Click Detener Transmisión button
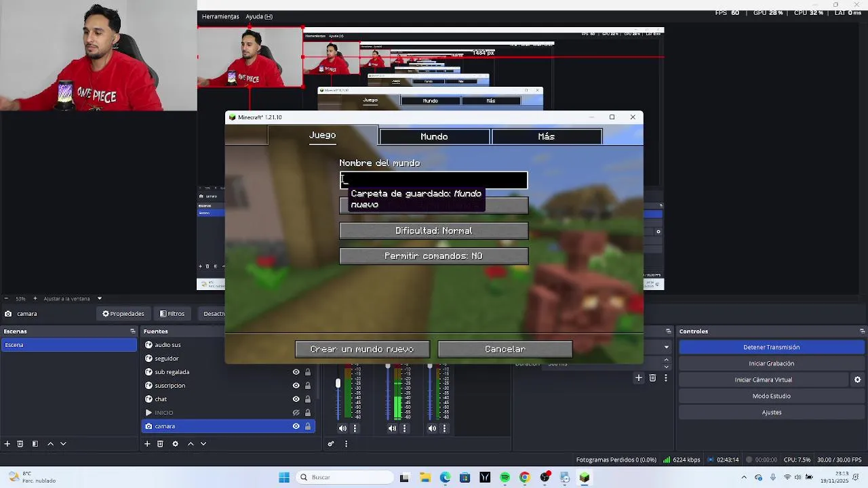 pyautogui.click(x=771, y=347)
